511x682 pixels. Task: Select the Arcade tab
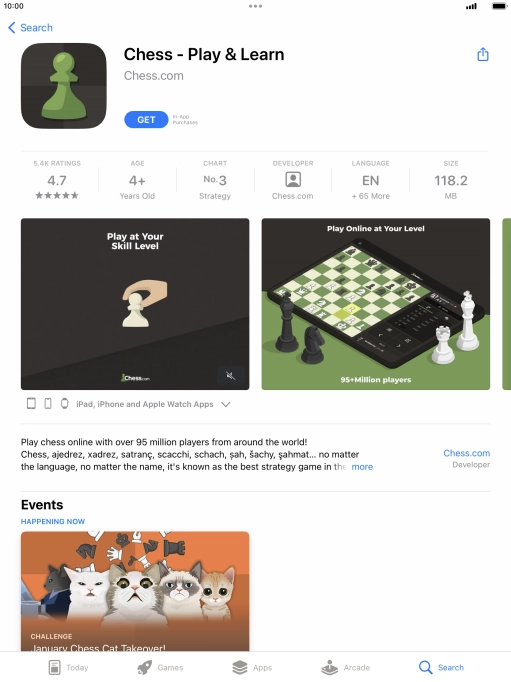[x=345, y=667]
